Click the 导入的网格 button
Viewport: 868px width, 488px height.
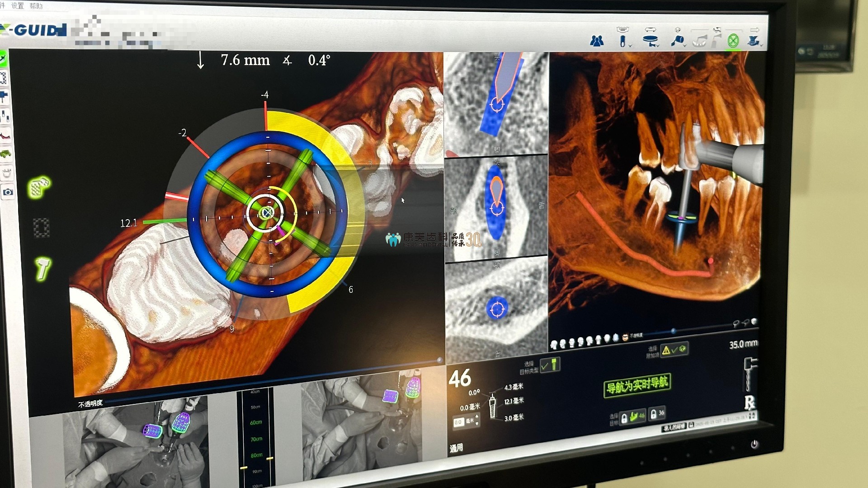(674, 427)
